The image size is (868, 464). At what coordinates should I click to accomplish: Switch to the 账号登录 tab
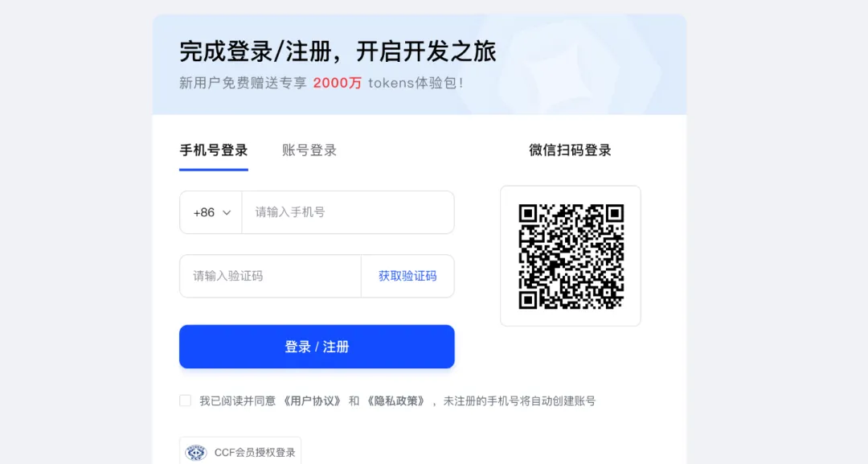click(309, 150)
